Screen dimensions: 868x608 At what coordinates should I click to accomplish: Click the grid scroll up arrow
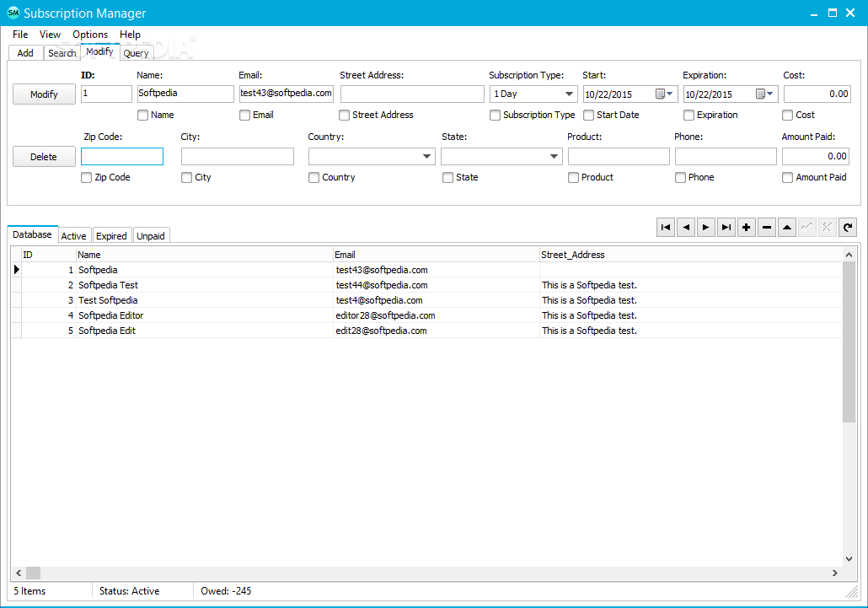(849, 255)
